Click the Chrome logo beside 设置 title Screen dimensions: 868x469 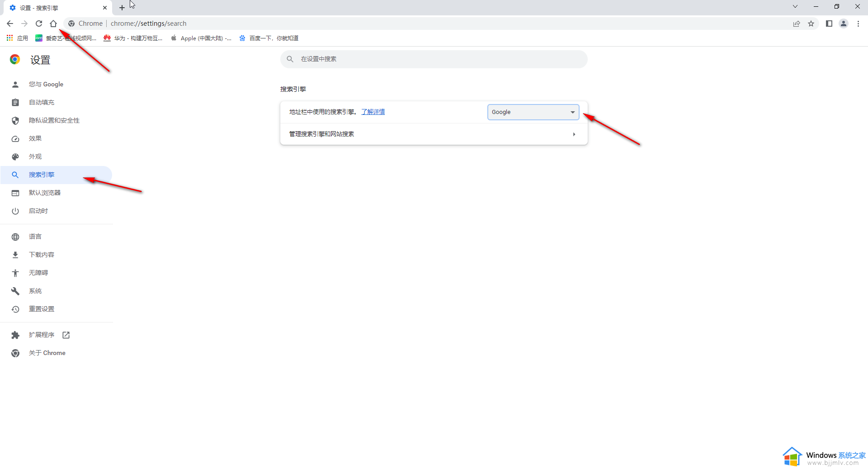(15, 60)
